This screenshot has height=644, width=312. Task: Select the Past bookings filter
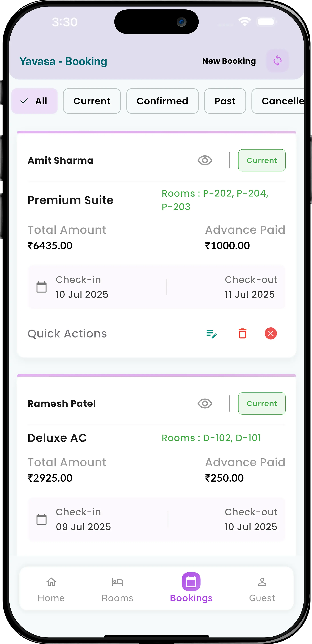[225, 101]
